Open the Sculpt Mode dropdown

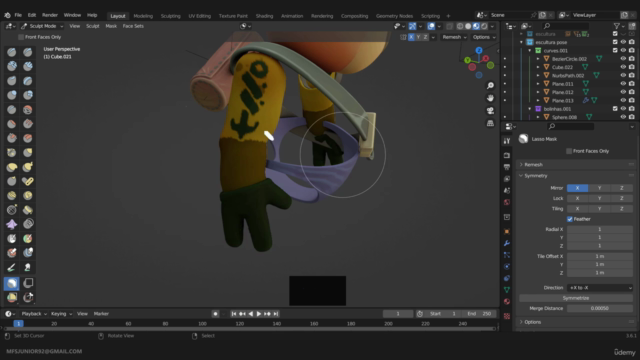pos(42,26)
